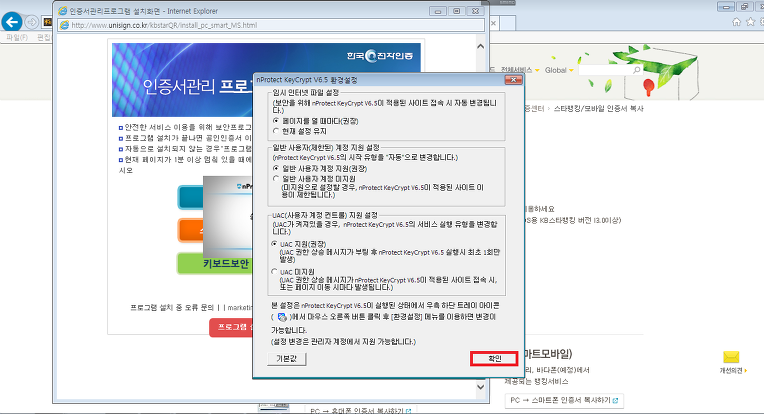
Task: Click '프로그램 설치 중 오류 문의' text
Action: click(x=172, y=307)
